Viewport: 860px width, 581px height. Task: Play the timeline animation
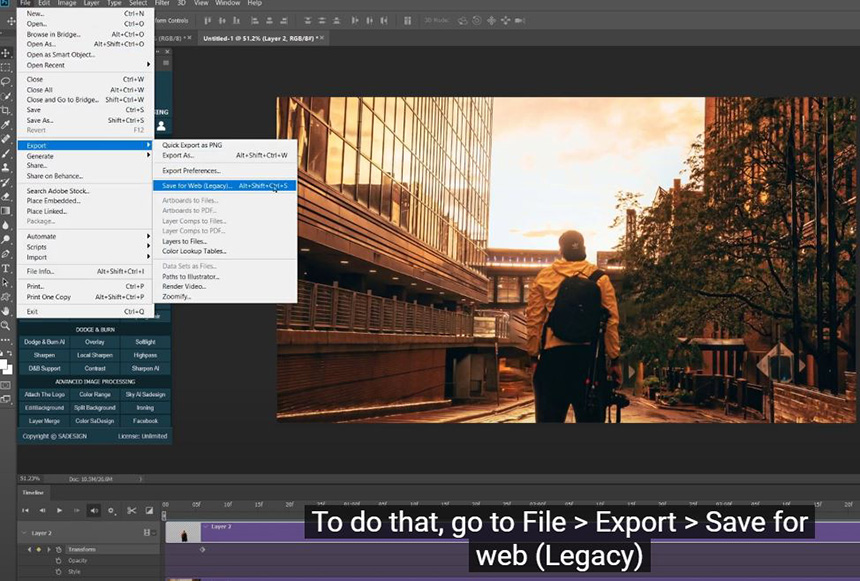click(x=59, y=511)
